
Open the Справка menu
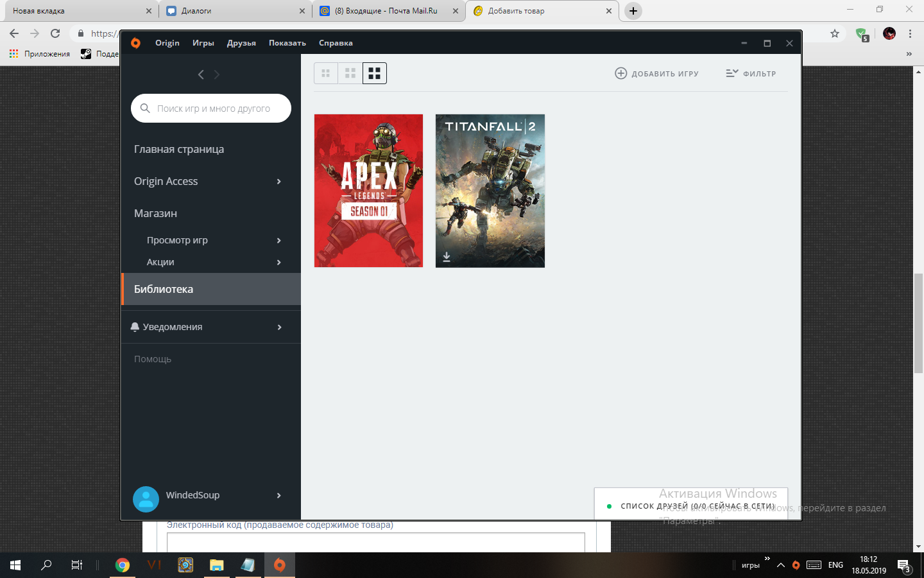336,43
